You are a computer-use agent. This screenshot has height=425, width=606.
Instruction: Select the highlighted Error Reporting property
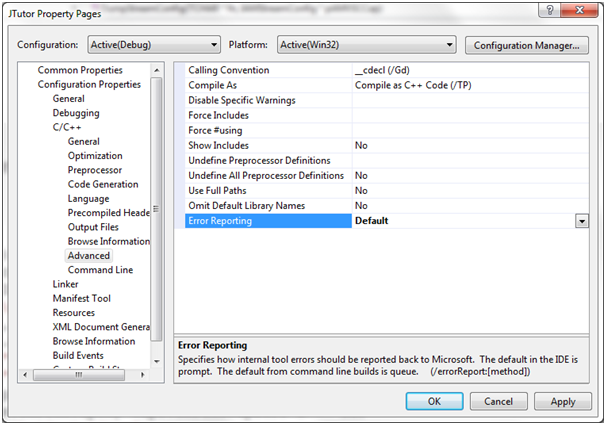coord(268,221)
